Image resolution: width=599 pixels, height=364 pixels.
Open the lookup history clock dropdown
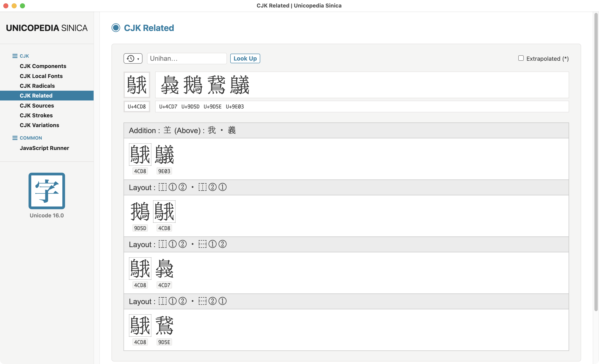pos(133,59)
